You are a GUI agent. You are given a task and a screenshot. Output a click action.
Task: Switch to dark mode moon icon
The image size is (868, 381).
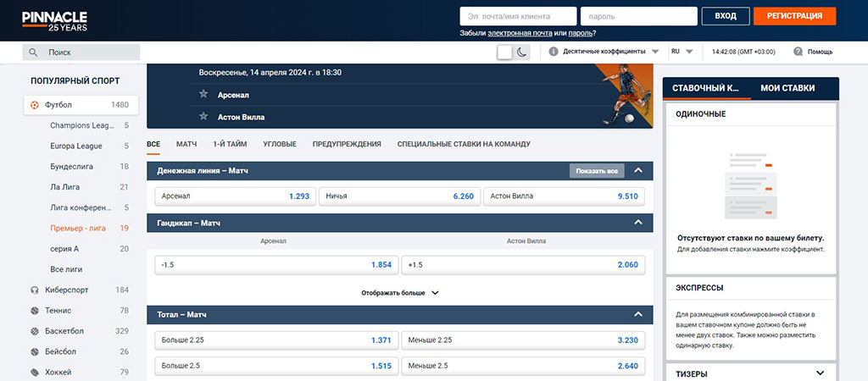521,52
